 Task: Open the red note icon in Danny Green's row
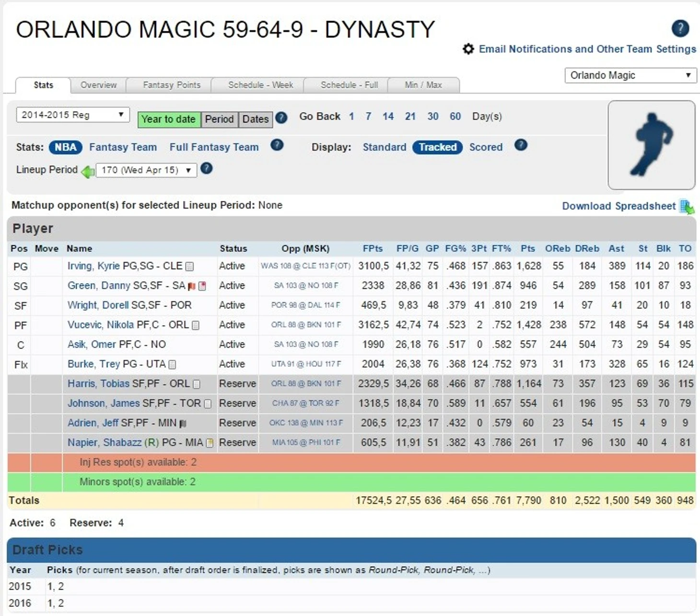pyautogui.click(x=202, y=286)
